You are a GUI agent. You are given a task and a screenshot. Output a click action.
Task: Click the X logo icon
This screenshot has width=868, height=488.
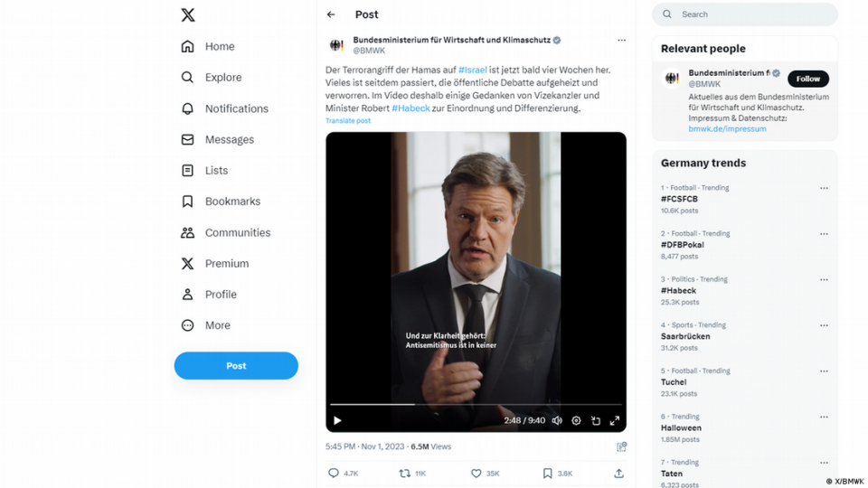pos(187,14)
